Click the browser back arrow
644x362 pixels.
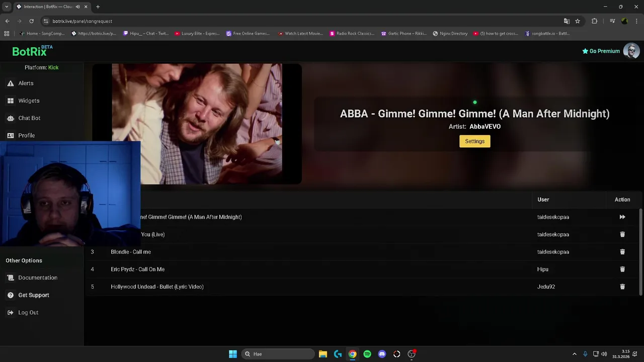(x=7, y=21)
